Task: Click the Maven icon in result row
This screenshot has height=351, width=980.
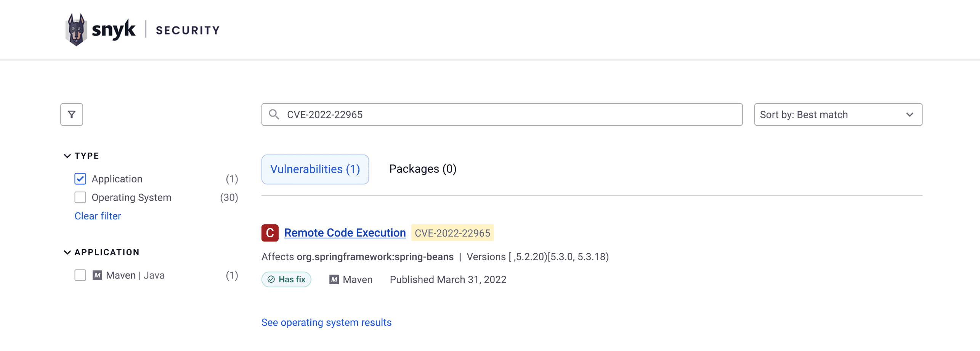Action: 334,280
